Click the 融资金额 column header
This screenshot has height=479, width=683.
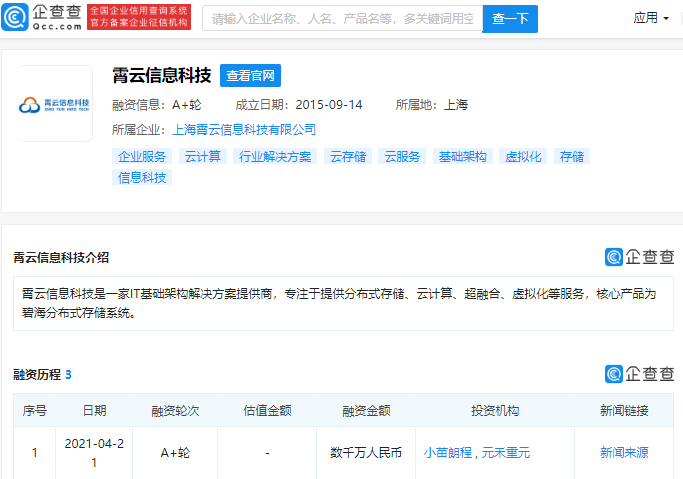pos(366,411)
